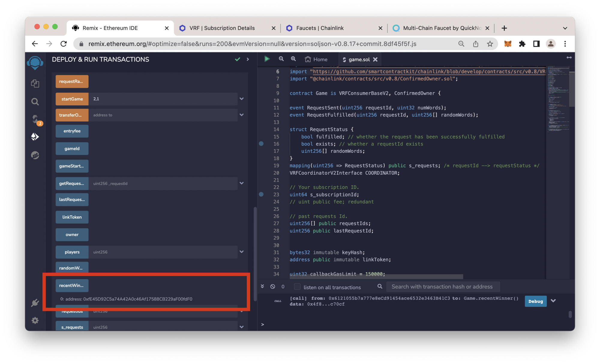600x364 pixels.
Task: Focus the terminal transaction hash search field
Action: (443, 287)
